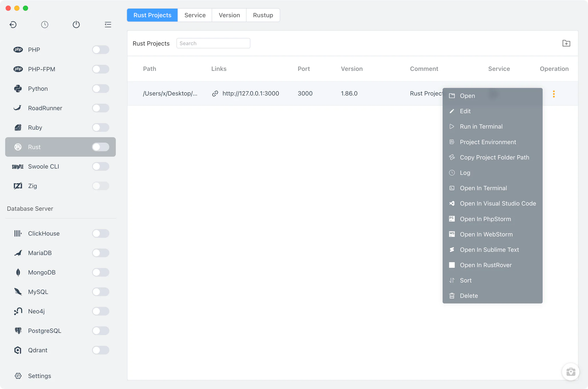Screen dimensions: 588x389
Task: Select PostgreSQL in the sidebar
Action: (60, 331)
